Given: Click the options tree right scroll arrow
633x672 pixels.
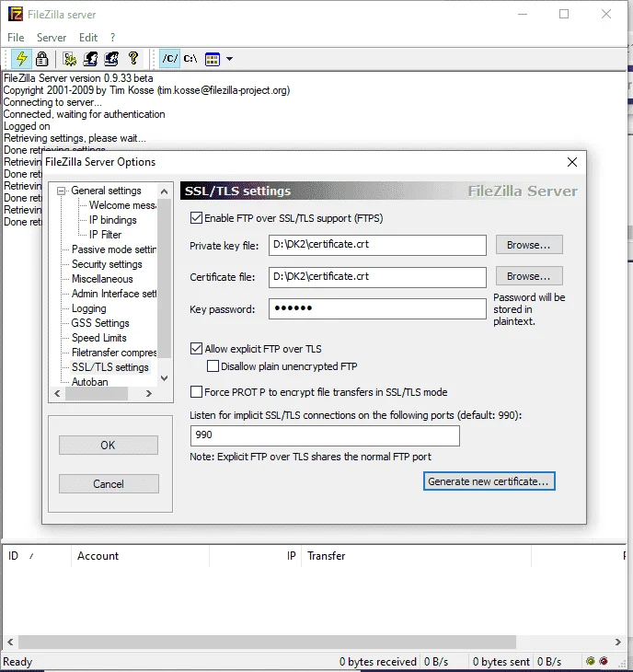Looking at the screenshot, I should [x=149, y=393].
